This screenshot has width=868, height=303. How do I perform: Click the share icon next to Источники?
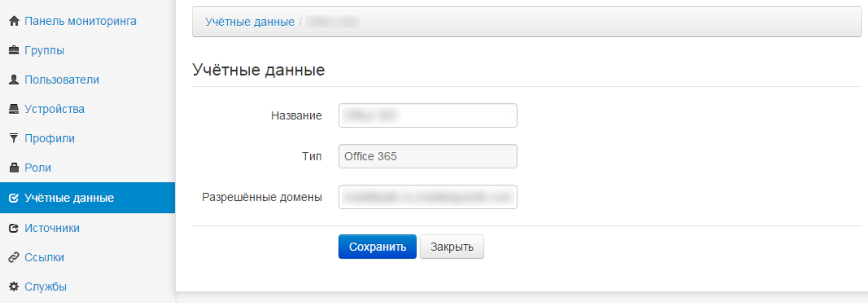click(x=14, y=228)
